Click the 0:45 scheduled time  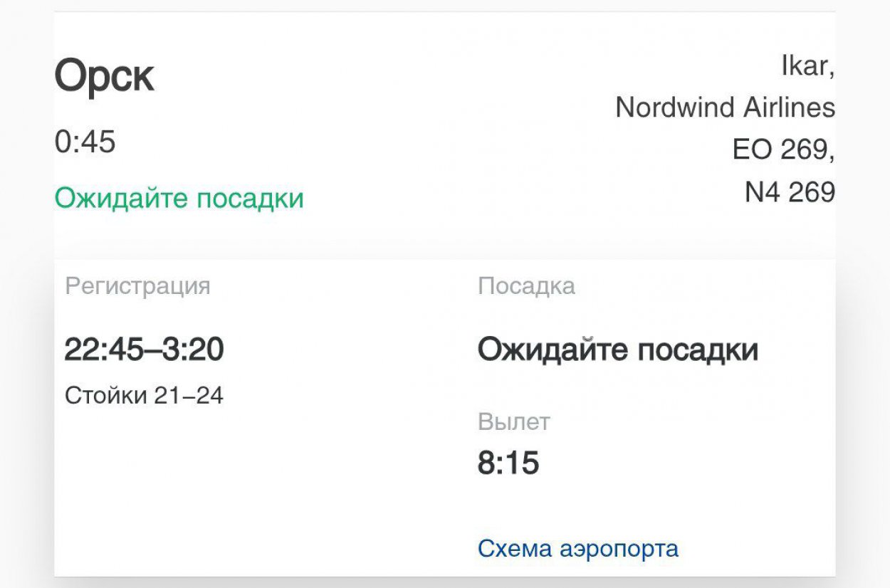[x=85, y=142]
